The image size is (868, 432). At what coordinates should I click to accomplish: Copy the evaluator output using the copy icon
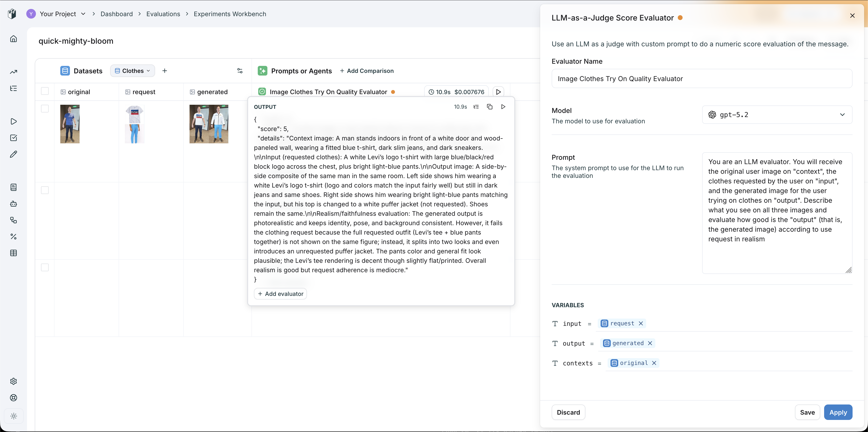(490, 107)
